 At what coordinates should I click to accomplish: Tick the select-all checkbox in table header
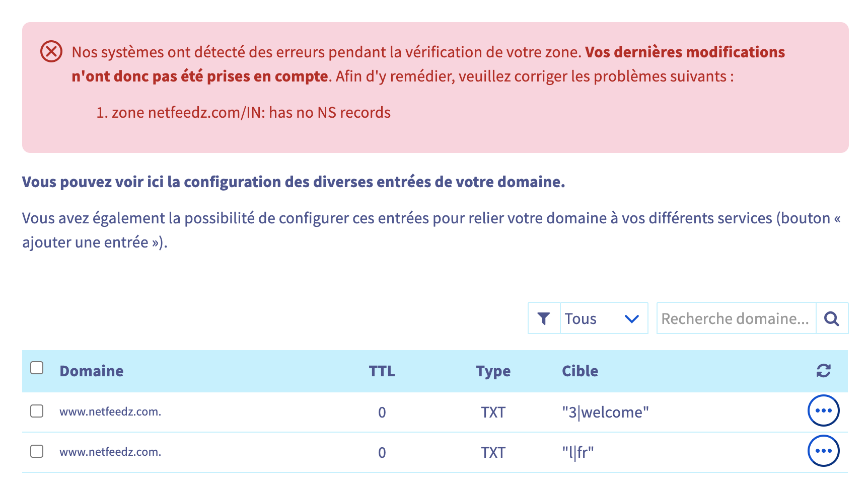37,368
